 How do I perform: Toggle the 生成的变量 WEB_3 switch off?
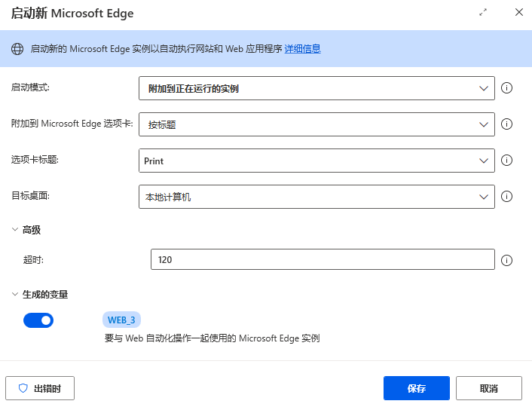[38, 320]
